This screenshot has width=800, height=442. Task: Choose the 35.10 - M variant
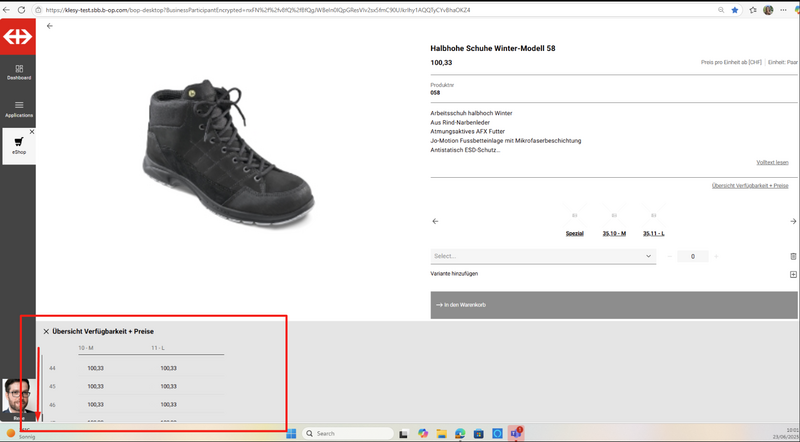pyautogui.click(x=614, y=232)
